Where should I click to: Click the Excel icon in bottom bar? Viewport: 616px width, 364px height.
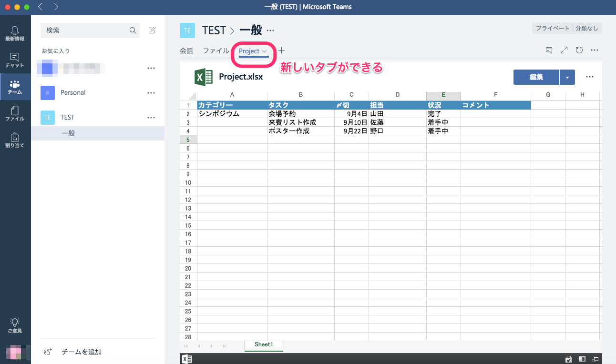pos(187,359)
